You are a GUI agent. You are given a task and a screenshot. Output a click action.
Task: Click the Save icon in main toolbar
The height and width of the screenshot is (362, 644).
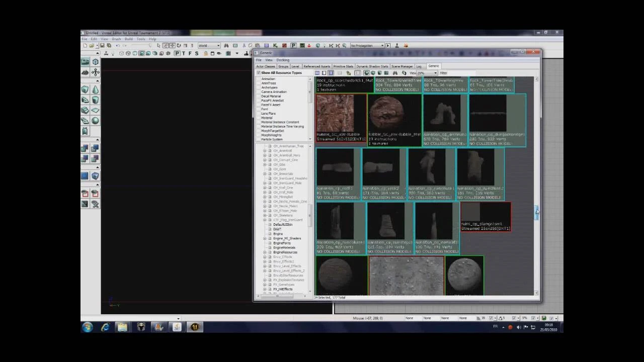coord(102,46)
